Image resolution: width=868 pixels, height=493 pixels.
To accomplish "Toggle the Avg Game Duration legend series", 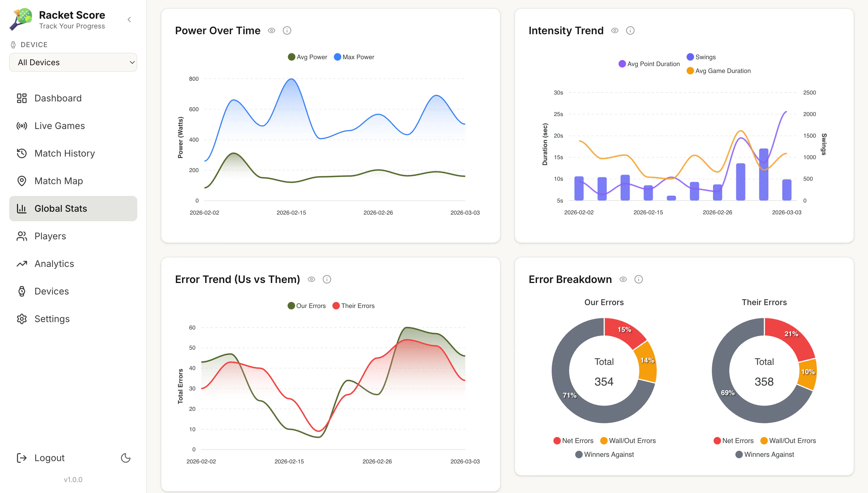I will click(718, 71).
